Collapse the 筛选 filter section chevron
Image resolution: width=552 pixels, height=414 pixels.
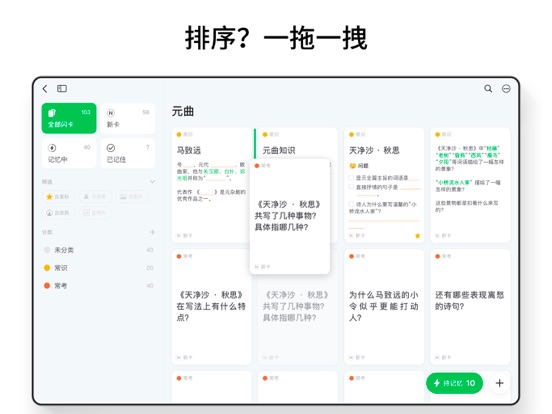point(152,182)
